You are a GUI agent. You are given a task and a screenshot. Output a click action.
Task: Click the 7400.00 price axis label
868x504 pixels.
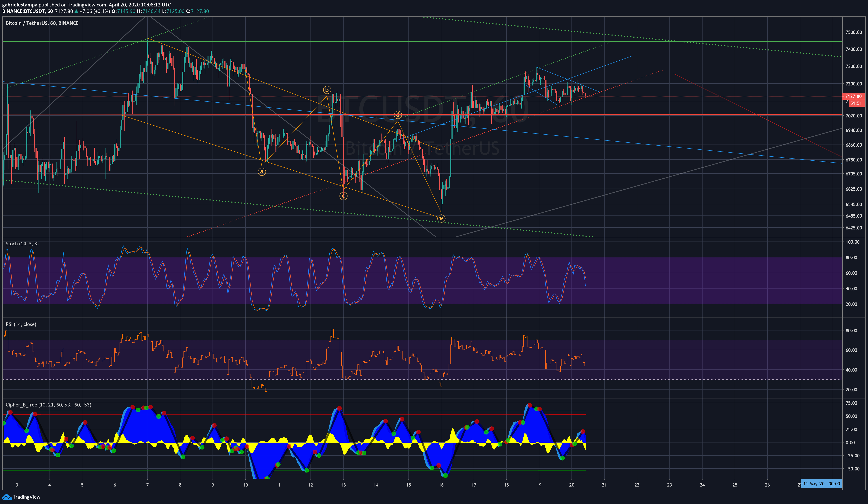(853, 49)
